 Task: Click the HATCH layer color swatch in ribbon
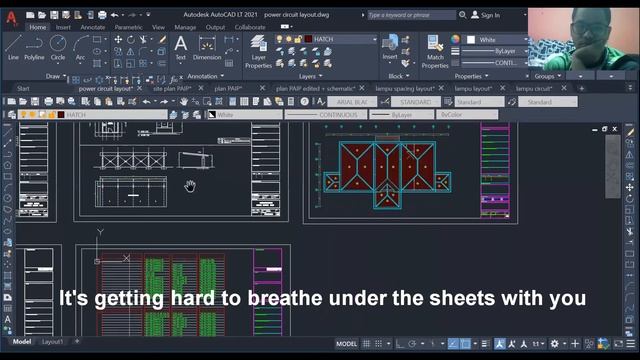tap(309, 39)
